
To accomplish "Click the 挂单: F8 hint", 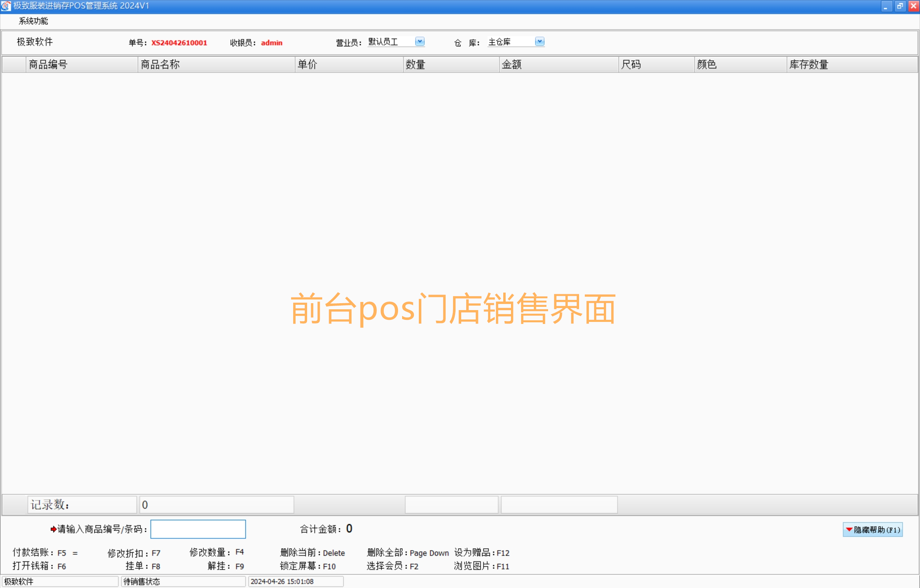I will (143, 566).
